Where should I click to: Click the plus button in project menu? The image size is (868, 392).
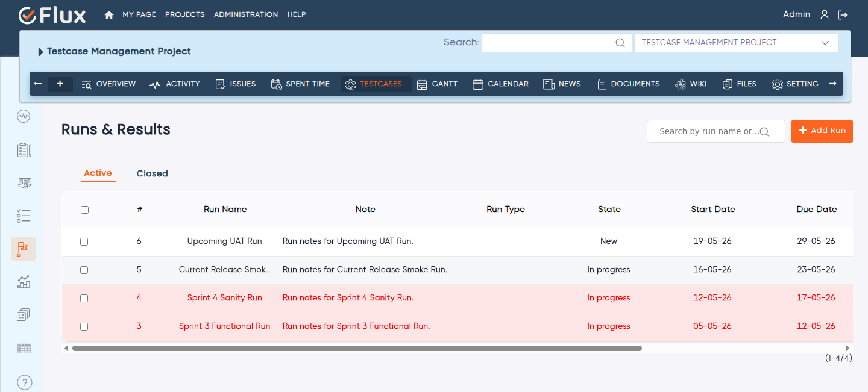[60, 84]
